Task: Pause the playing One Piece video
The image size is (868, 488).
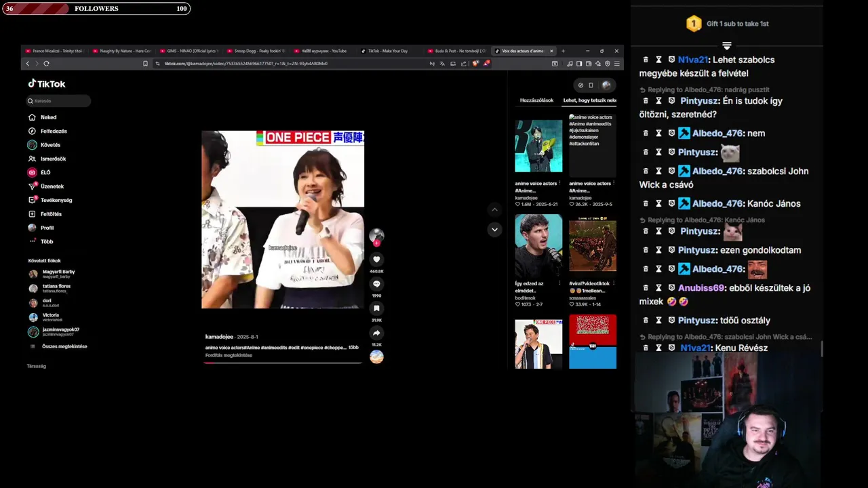Action: click(283, 220)
